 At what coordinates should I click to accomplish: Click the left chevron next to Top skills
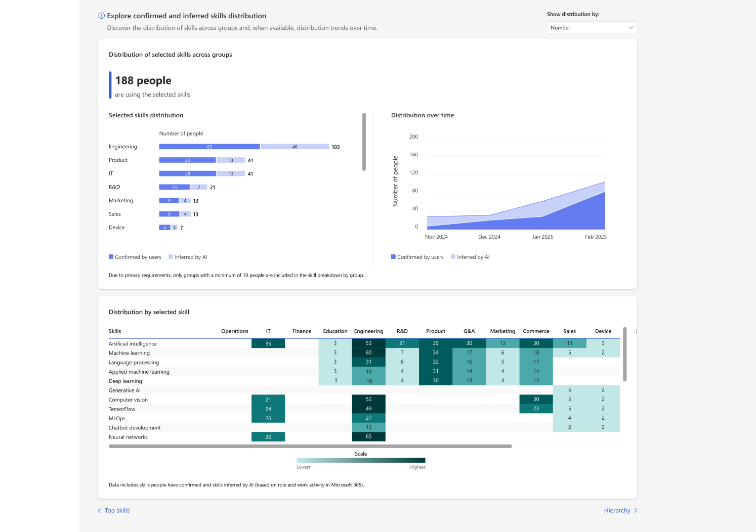pos(99,511)
